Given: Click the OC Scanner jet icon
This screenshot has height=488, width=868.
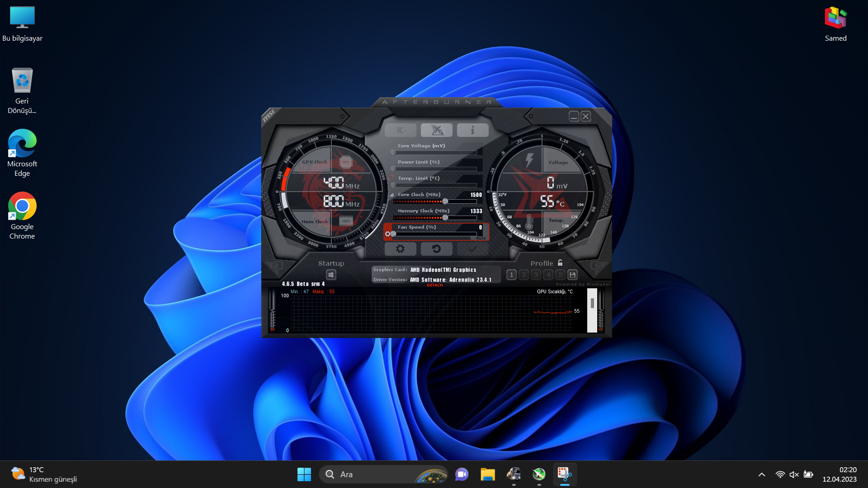Looking at the screenshot, I should [x=436, y=130].
